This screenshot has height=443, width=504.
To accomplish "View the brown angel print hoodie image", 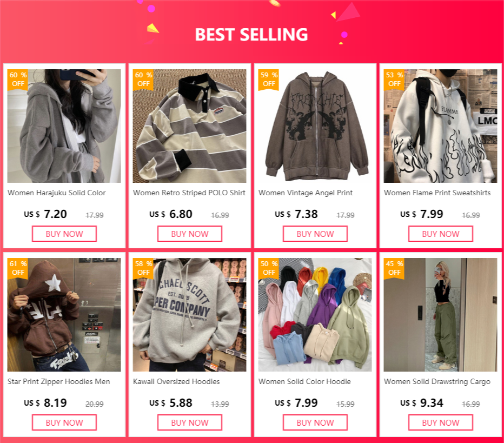I will (x=315, y=126).
